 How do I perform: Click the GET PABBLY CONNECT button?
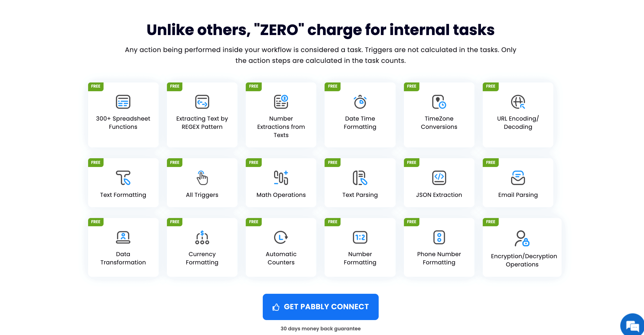coord(320,307)
